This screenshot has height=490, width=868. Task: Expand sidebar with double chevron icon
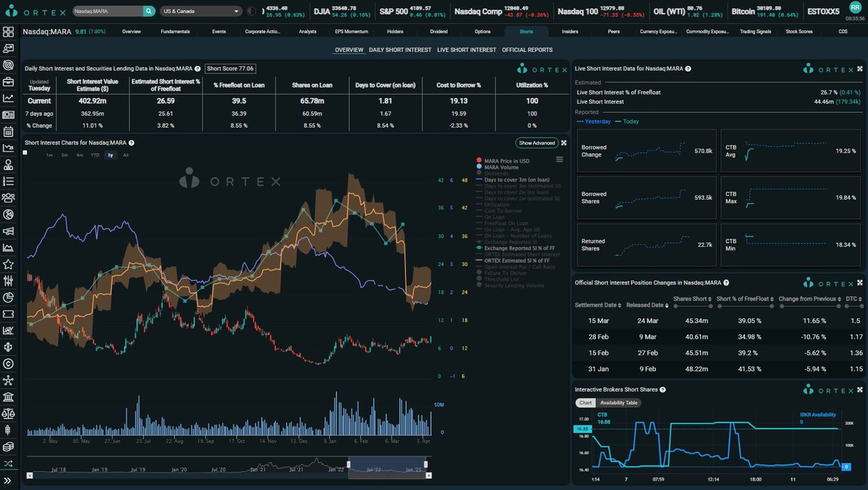[9, 481]
